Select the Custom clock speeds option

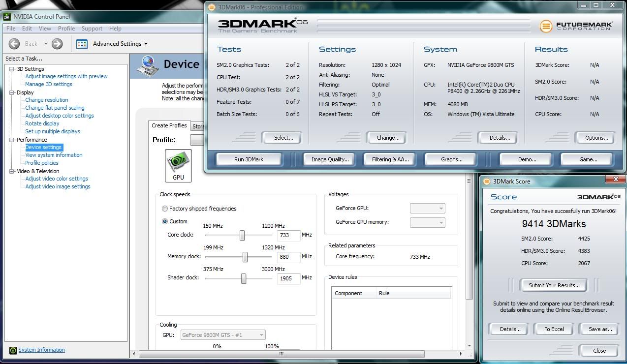[165, 221]
